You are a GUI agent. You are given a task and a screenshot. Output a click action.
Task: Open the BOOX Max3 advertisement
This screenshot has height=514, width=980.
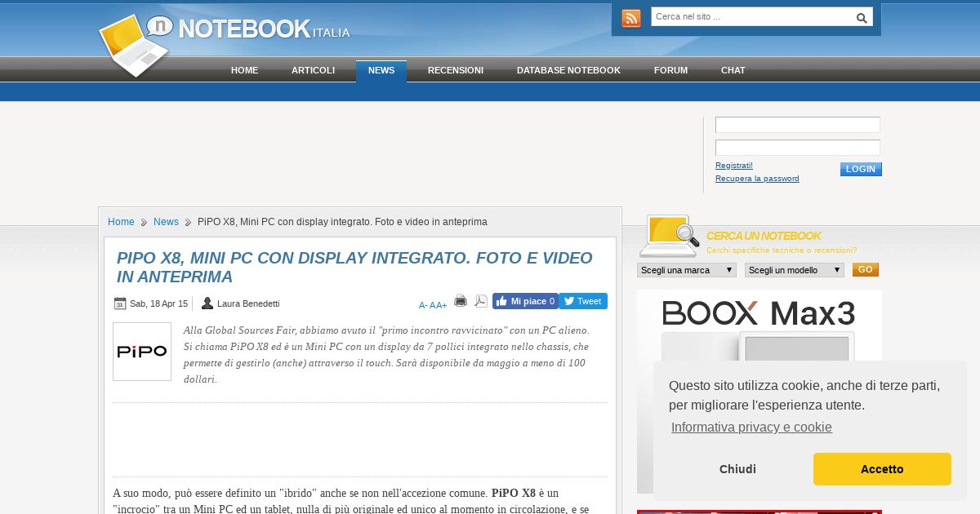click(x=759, y=392)
